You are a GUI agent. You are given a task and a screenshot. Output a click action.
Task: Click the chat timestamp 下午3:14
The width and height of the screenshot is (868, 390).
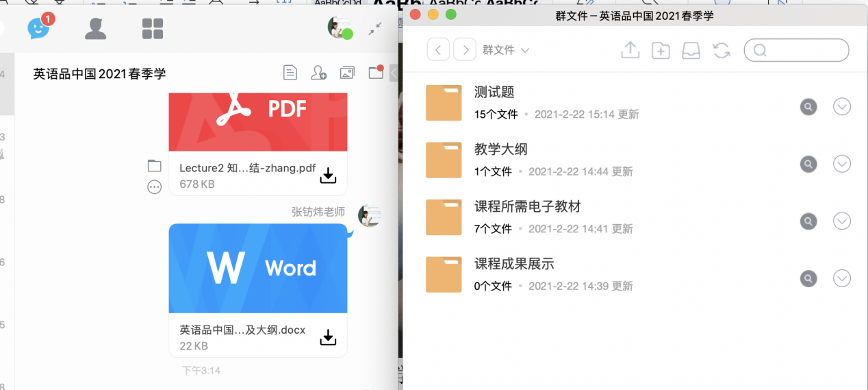pyautogui.click(x=201, y=370)
